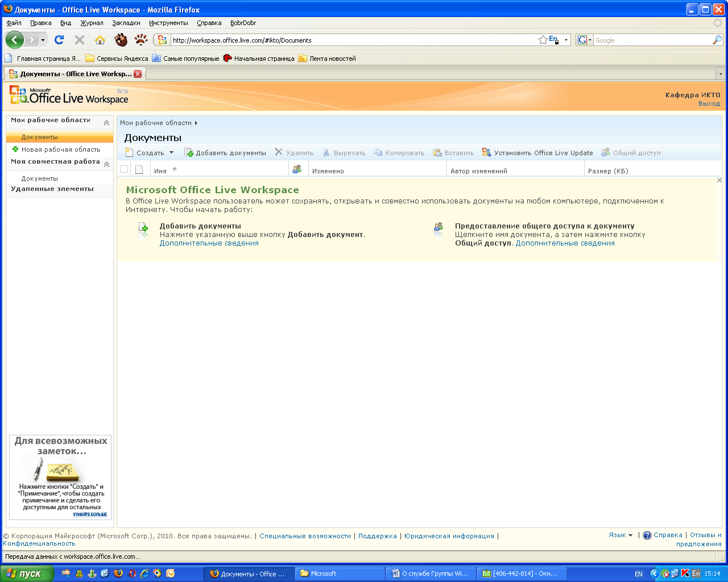Viewport: 728px width, 582px height.
Task: Select Документы under Моя совместная работа
Action: pos(40,178)
